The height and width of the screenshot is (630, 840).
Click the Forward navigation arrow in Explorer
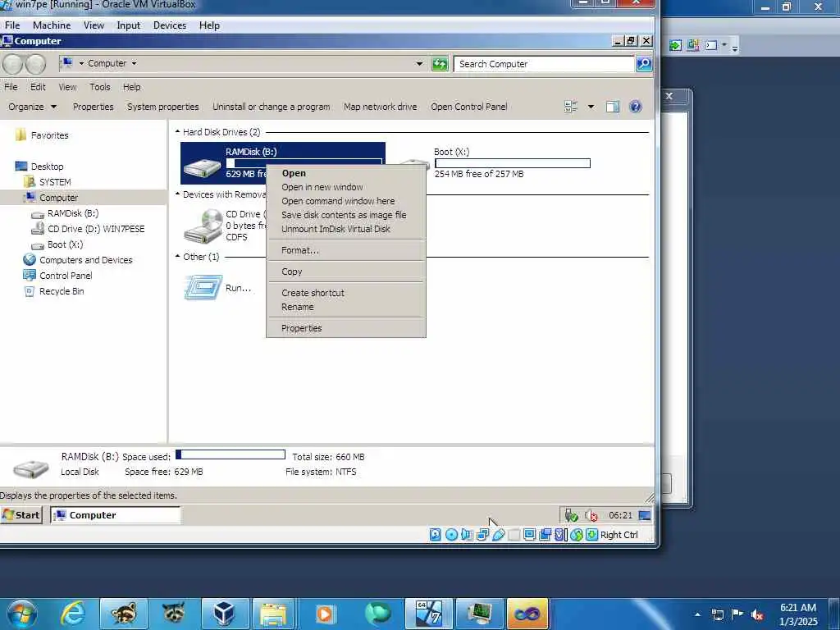point(35,64)
